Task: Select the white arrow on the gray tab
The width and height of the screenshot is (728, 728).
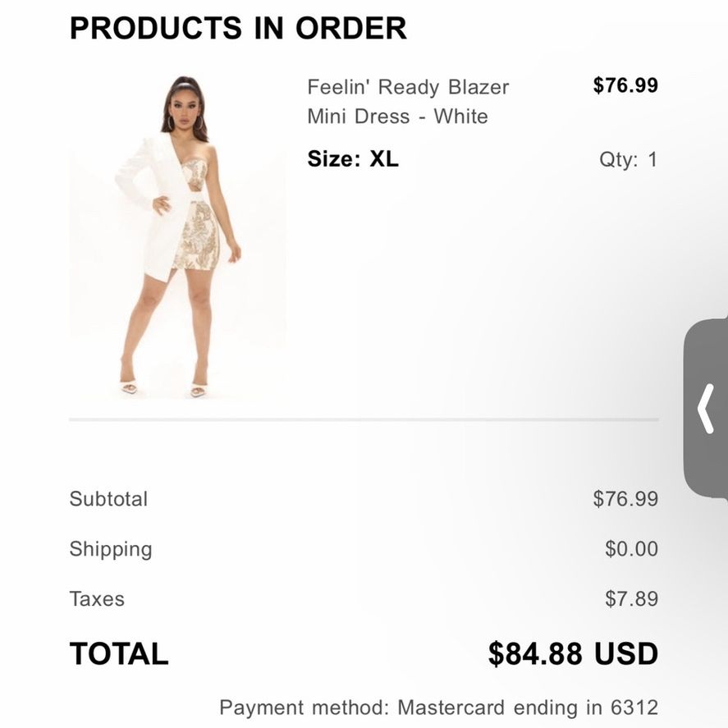Action: click(706, 409)
